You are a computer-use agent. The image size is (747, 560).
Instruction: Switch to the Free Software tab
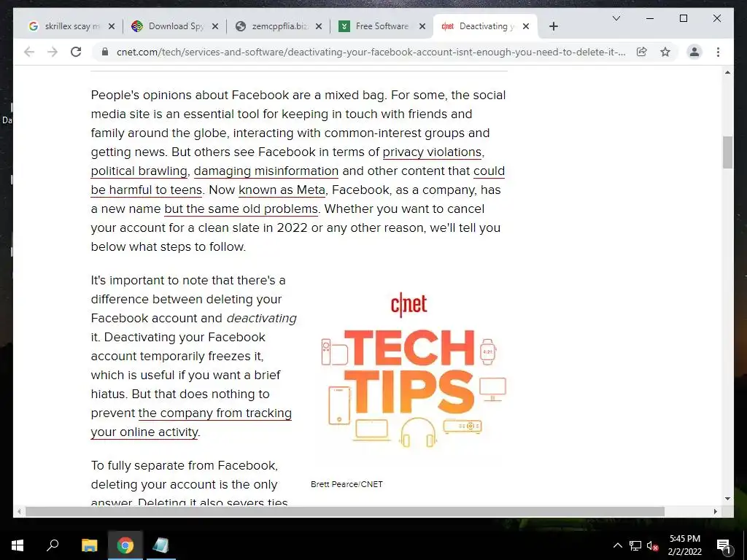381,26
